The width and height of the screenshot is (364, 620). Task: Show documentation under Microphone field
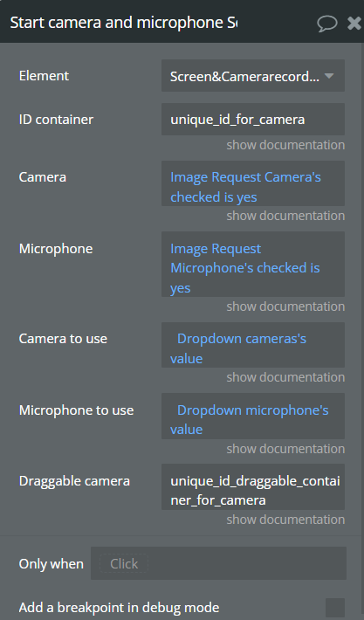click(285, 307)
